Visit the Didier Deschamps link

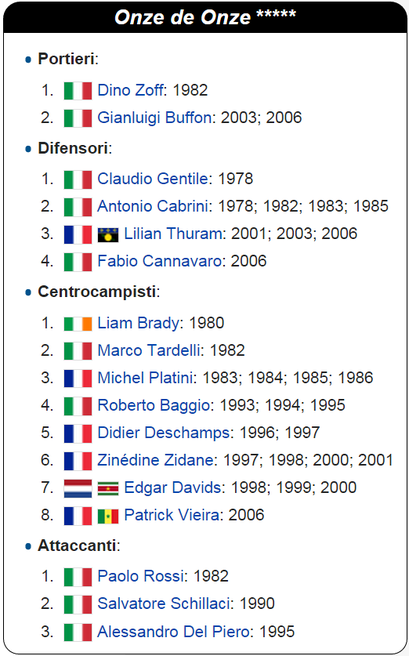click(164, 433)
